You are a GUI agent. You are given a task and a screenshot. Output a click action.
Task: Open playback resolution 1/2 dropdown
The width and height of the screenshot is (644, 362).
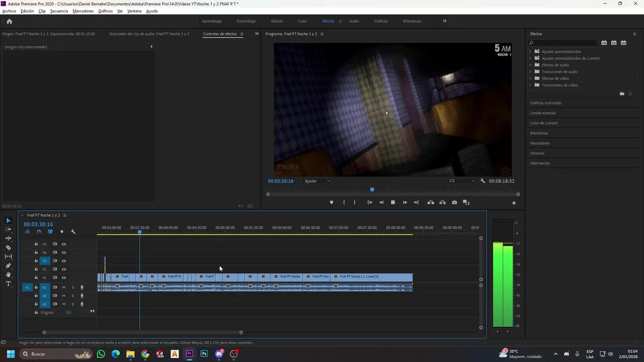[x=461, y=181]
